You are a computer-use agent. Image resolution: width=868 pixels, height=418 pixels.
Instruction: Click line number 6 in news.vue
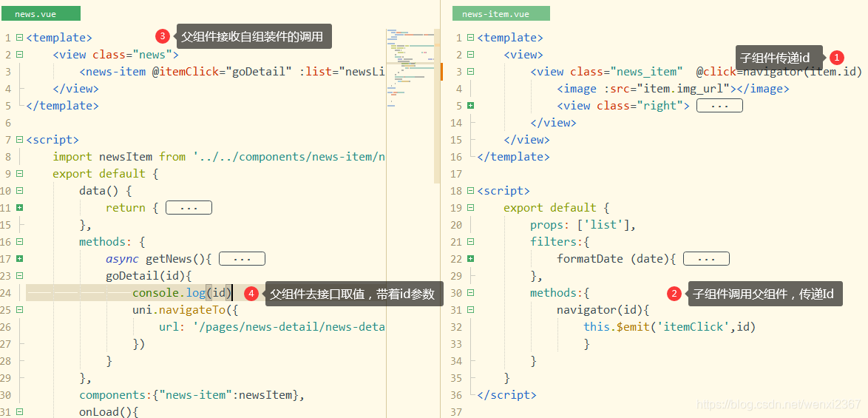(x=8, y=123)
